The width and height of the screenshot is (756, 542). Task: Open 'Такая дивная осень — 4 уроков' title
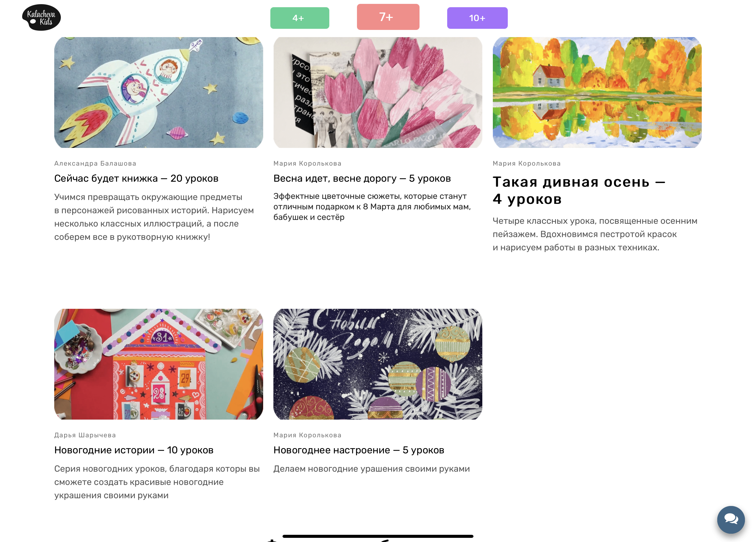pos(579,191)
